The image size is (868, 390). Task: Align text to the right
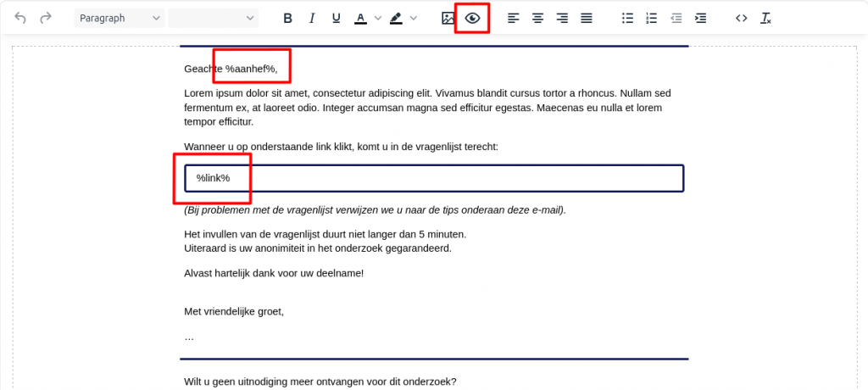[x=563, y=19]
